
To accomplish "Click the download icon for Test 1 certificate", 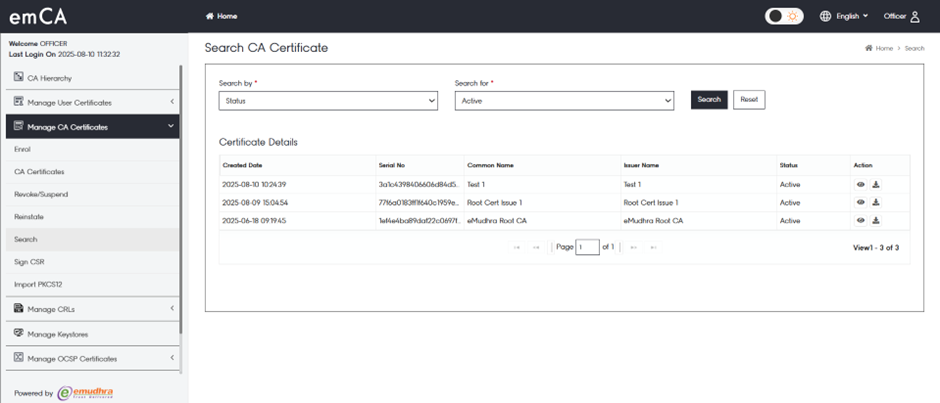I will pos(876,185).
